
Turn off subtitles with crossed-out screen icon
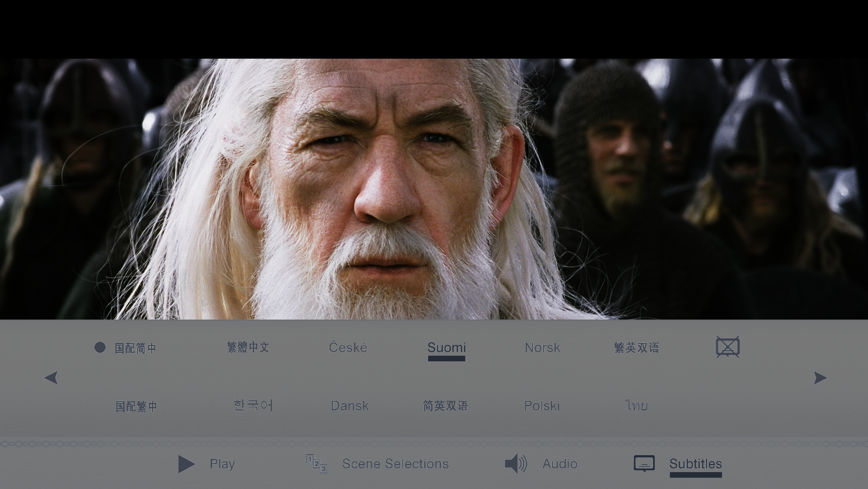(727, 347)
